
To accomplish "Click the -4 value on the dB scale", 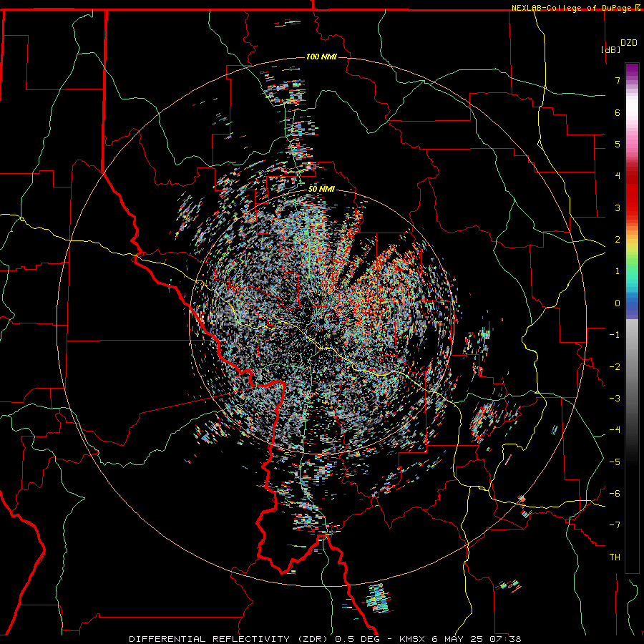I will pyautogui.click(x=615, y=430).
